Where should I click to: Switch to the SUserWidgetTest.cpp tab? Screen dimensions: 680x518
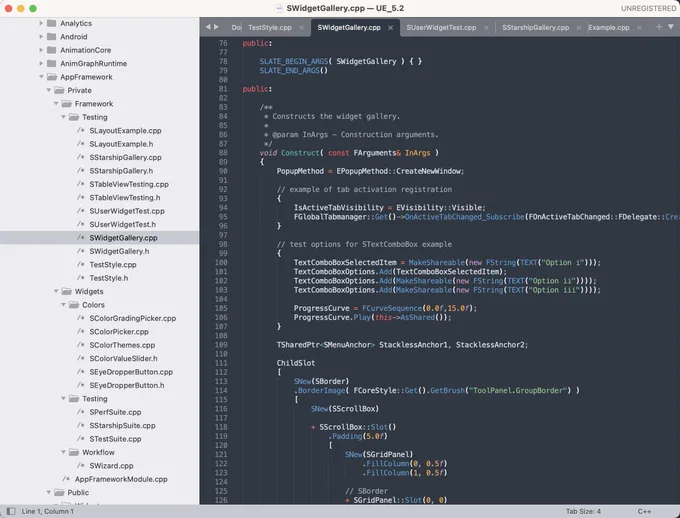pyautogui.click(x=441, y=27)
